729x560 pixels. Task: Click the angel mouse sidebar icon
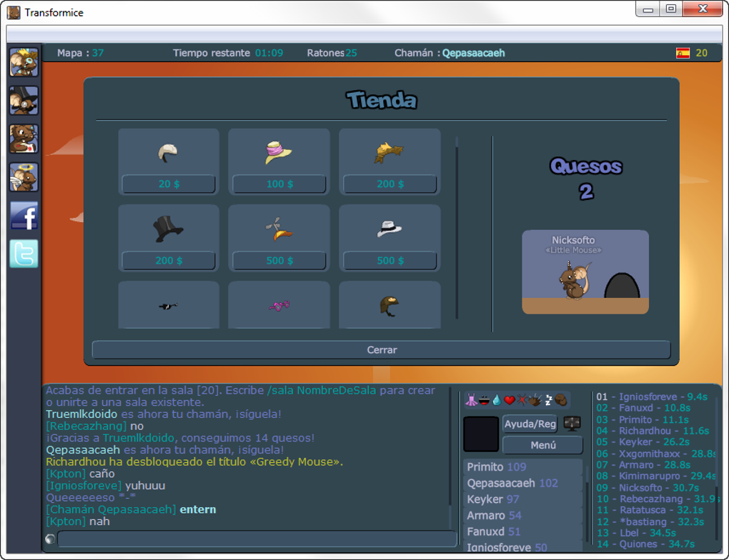tap(24, 177)
